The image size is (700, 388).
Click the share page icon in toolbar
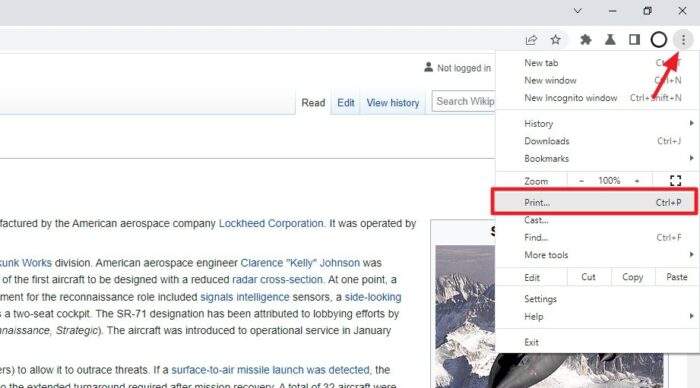pos(531,40)
